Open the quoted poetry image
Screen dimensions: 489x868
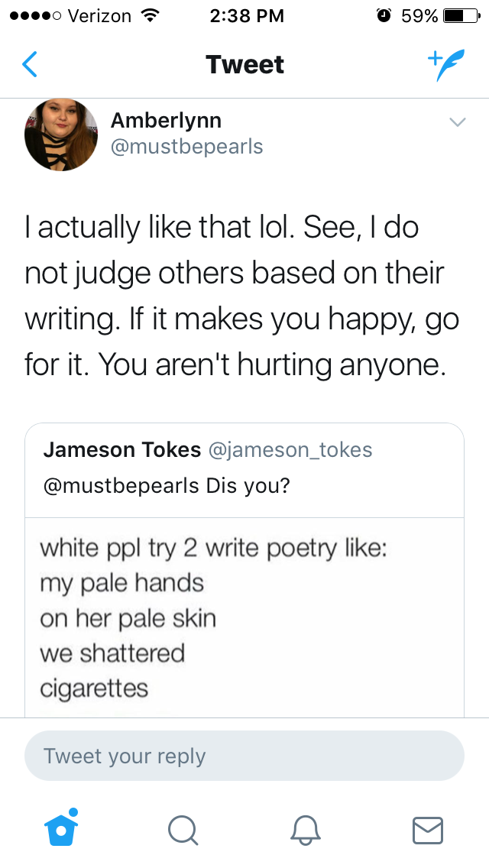coord(244,617)
